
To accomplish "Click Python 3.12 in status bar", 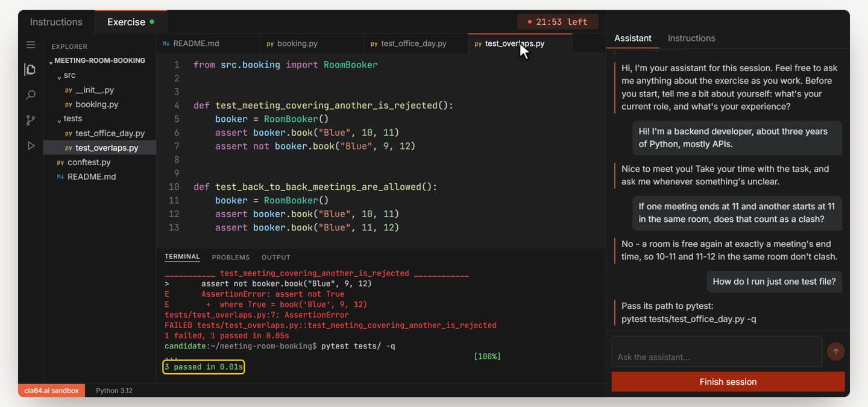I will pyautogui.click(x=114, y=391).
